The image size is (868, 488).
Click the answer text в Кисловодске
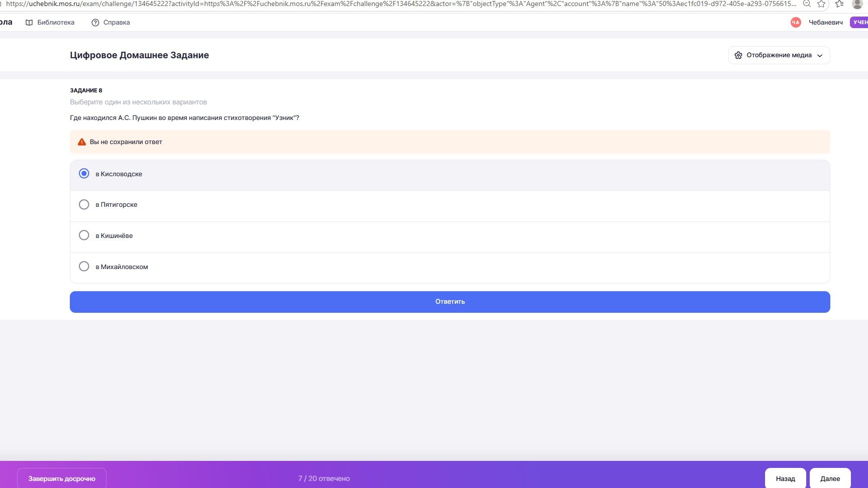[119, 174]
